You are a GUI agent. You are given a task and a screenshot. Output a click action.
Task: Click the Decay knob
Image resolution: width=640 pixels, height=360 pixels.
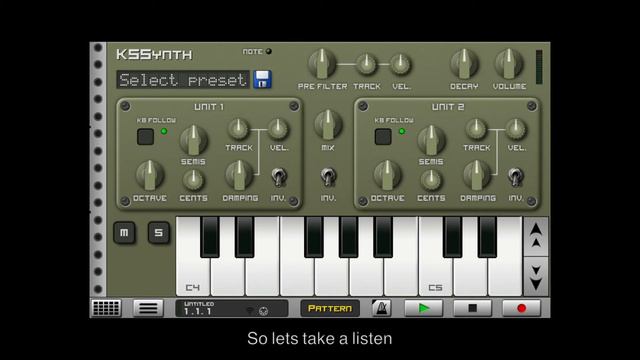pyautogui.click(x=464, y=64)
